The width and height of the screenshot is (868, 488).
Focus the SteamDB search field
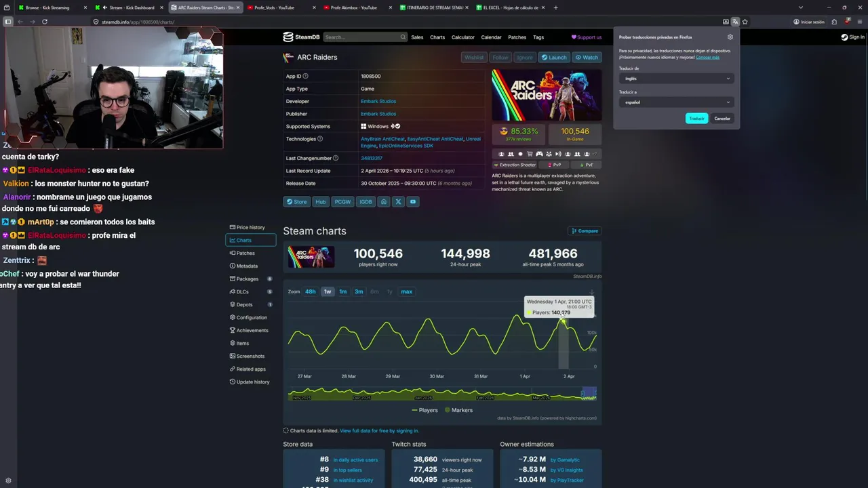coord(366,37)
